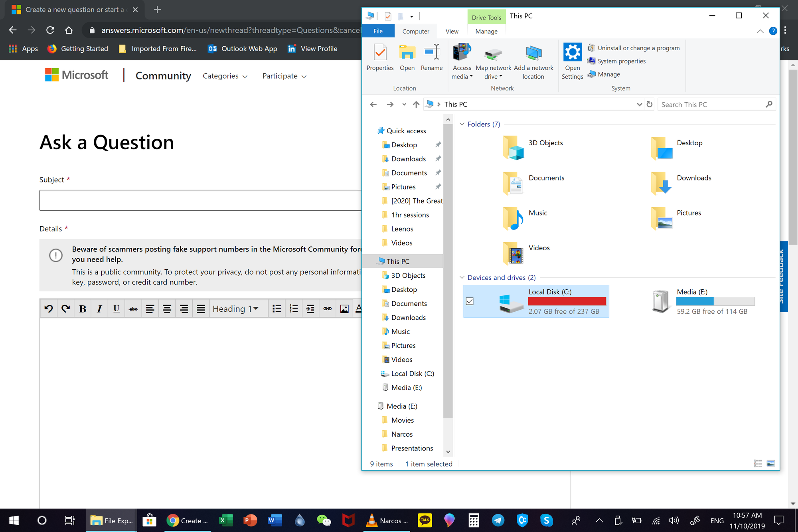Screen dimensions: 798x532
Task: Redo in the question editor toolbar
Action: click(x=65, y=309)
